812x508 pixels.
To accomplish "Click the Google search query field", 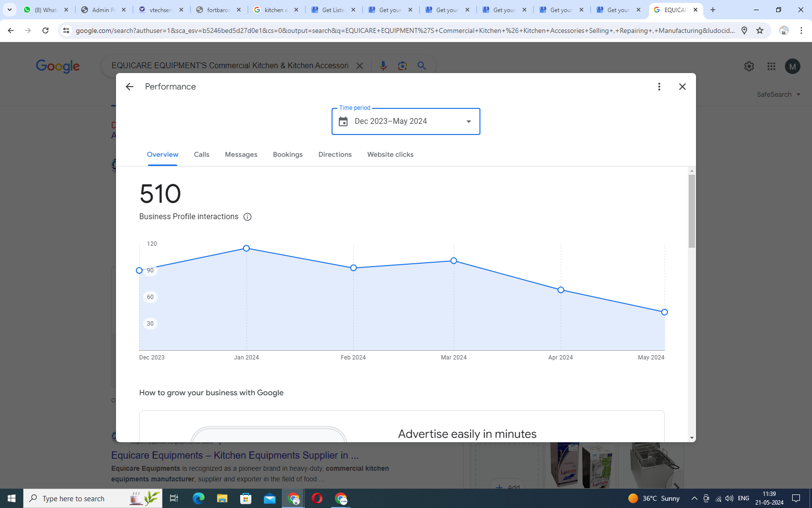I will point(230,66).
